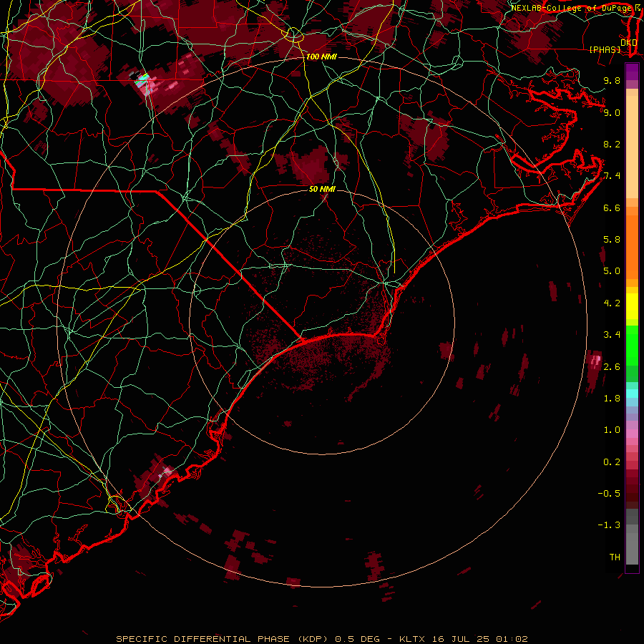This screenshot has width=644, height=644.
Task: Click the 0.2 scale value
Action: click(x=612, y=462)
